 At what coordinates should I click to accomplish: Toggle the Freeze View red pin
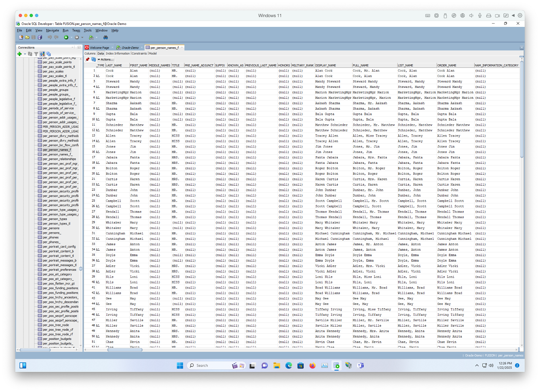coord(88,59)
